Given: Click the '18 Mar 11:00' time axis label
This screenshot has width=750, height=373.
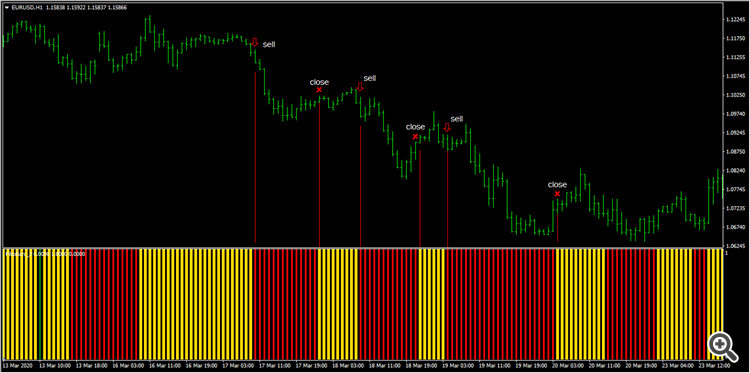Looking at the screenshot, I should 384,365.
